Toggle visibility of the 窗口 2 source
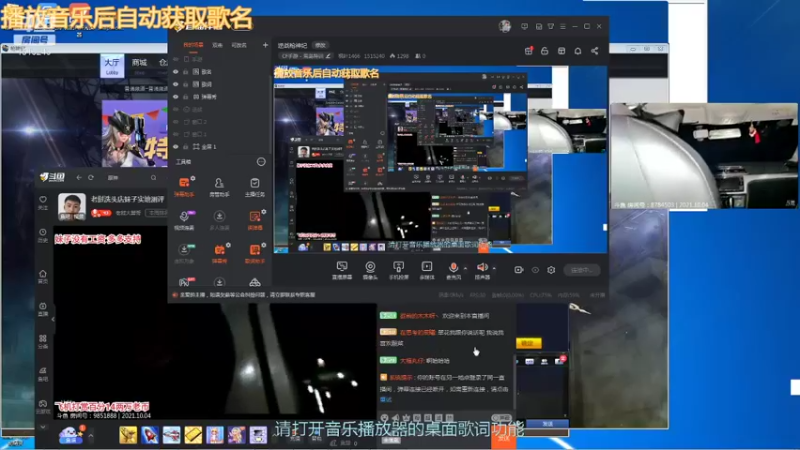The height and width of the screenshot is (450, 800). [x=176, y=122]
